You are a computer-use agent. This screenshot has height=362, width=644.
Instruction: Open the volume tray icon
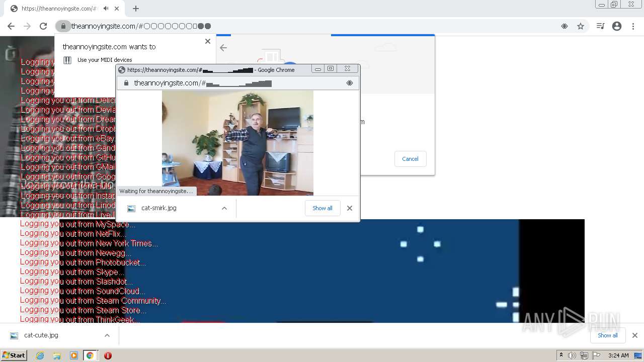coord(572,355)
